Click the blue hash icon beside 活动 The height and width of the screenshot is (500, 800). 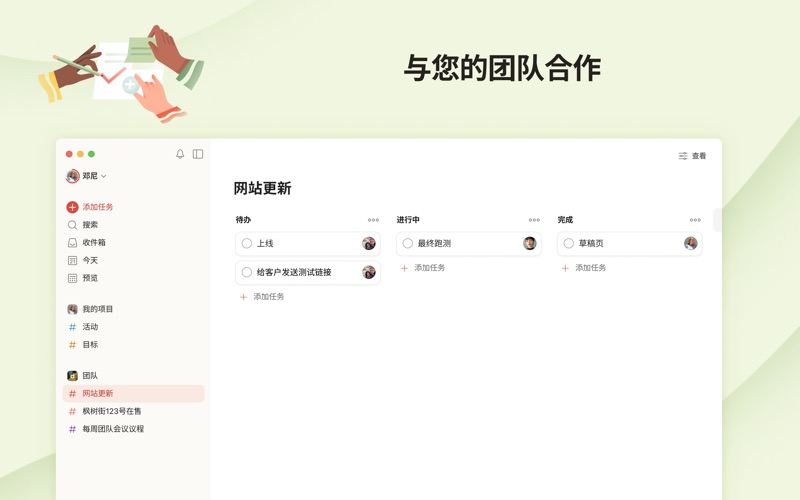(72, 327)
